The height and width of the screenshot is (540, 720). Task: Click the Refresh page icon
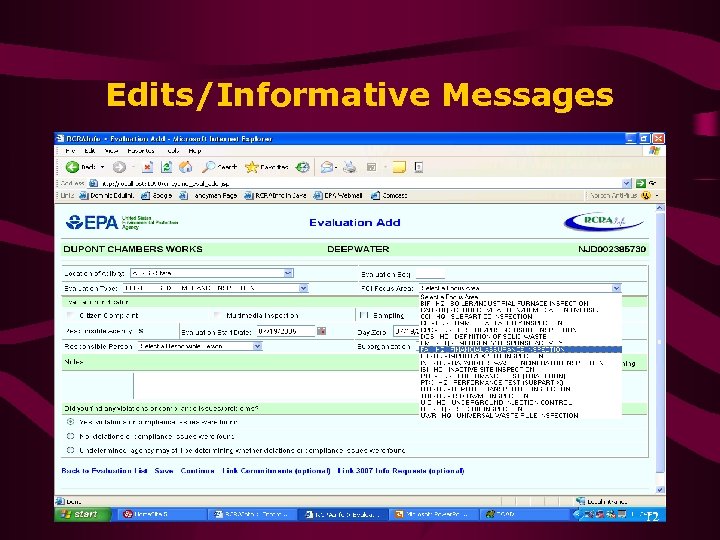[166, 167]
